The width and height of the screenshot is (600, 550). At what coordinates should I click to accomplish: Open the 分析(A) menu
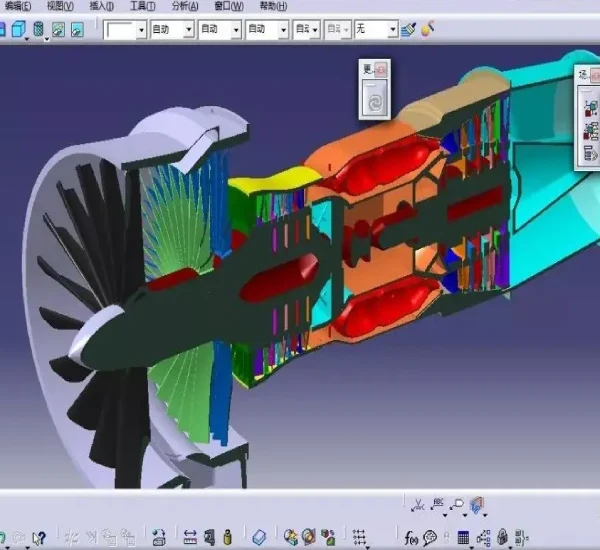tap(185, 6)
